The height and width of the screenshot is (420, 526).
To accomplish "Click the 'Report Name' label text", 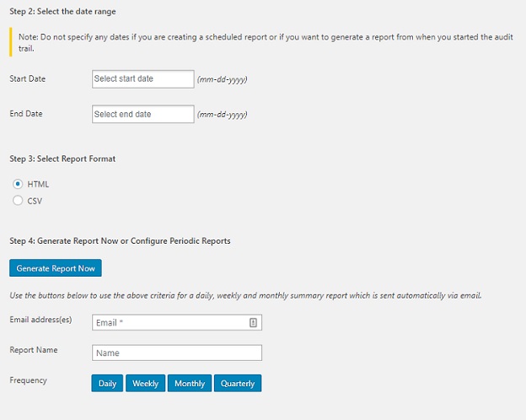I will coord(34,350).
